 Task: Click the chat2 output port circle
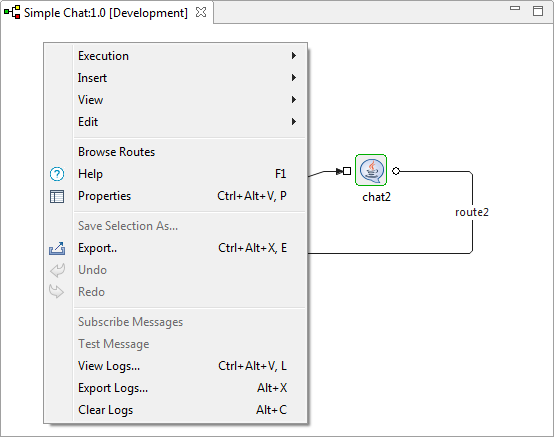(396, 171)
